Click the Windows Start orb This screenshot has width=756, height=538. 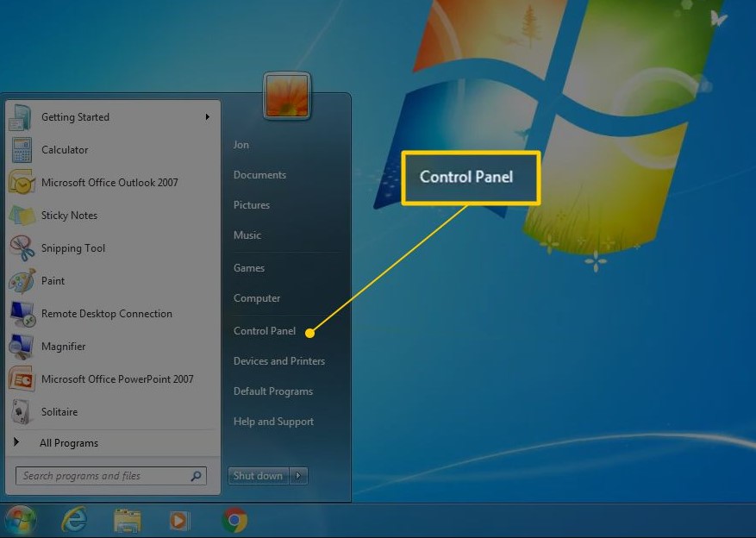point(20,521)
